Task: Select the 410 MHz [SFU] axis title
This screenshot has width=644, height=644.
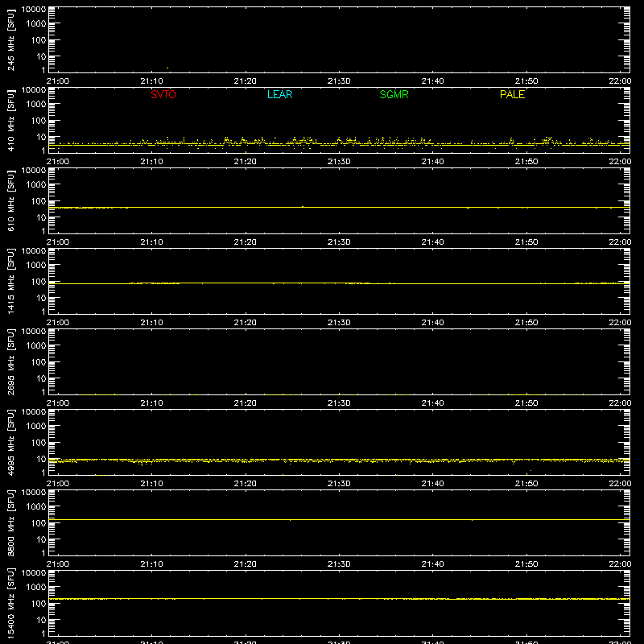Action: (x=11, y=121)
